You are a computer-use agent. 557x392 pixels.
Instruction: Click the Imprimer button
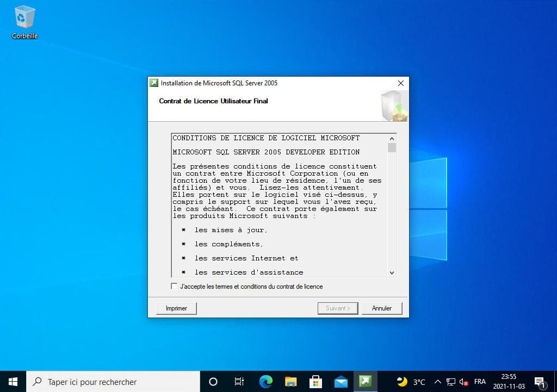pyautogui.click(x=176, y=308)
